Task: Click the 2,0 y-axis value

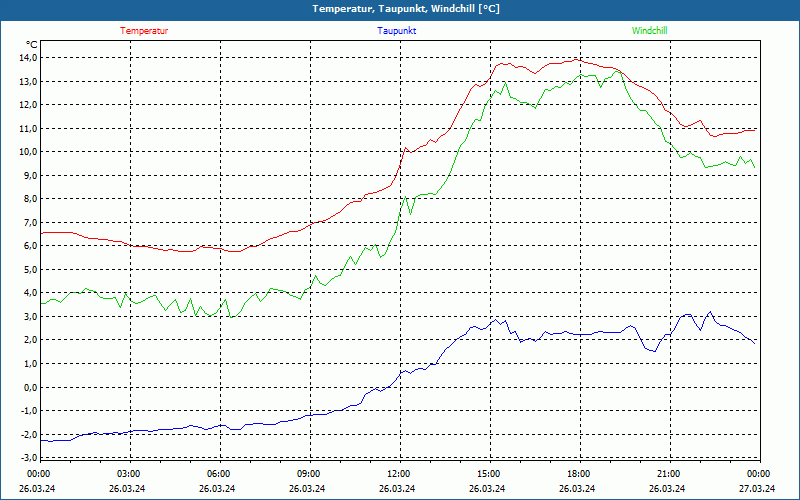Action: (31, 340)
